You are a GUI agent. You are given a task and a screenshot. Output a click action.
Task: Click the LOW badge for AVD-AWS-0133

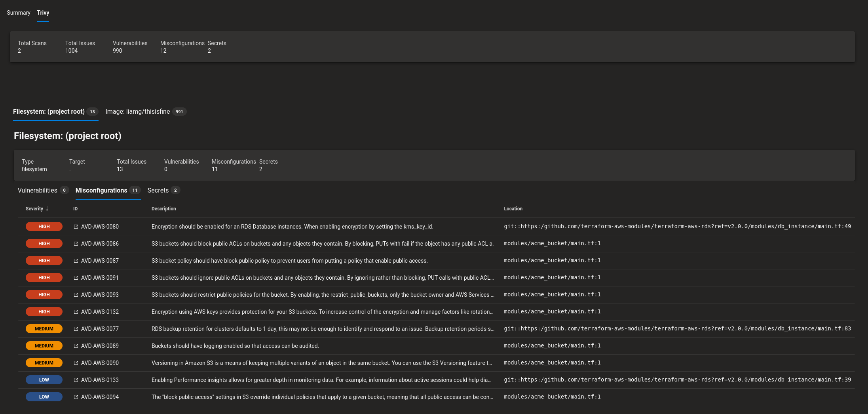click(44, 380)
